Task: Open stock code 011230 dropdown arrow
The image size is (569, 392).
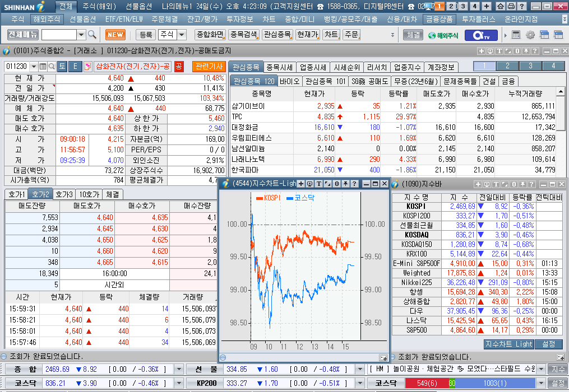Action: [x=34, y=67]
